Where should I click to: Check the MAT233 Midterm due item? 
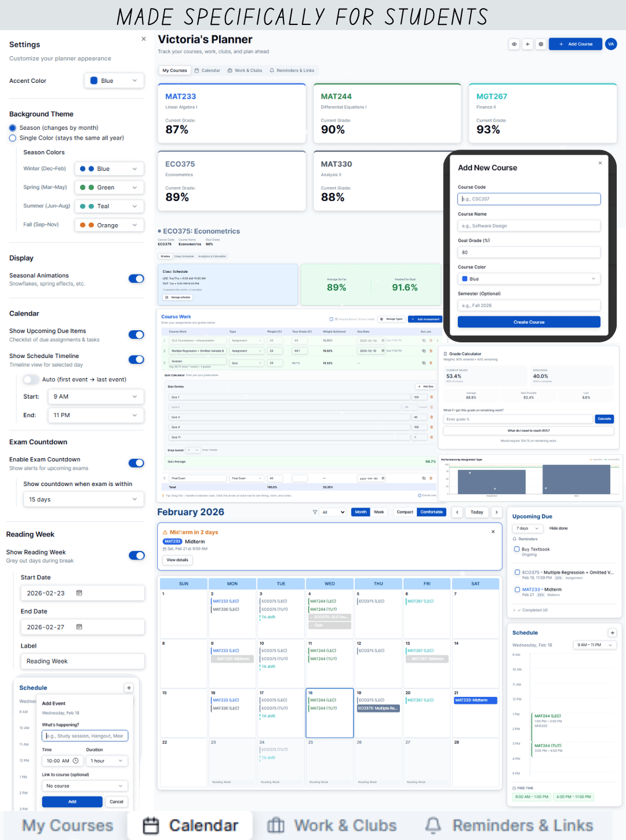click(x=517, y=590)
